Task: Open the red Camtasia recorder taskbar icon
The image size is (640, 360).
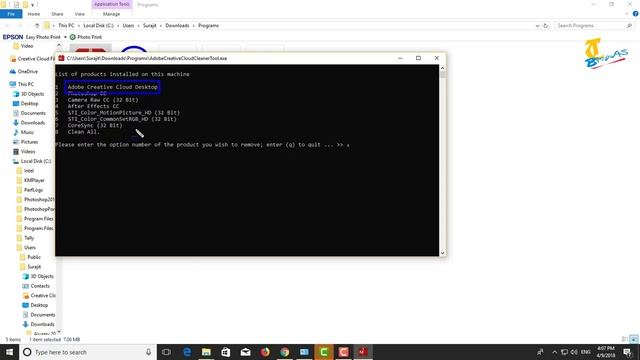Action: pyautogui.click(x=343, y=352)
